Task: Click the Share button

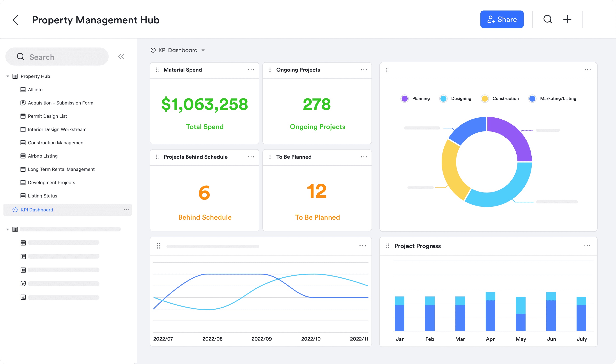Action: pyautogui.click(x=502, y=19)
